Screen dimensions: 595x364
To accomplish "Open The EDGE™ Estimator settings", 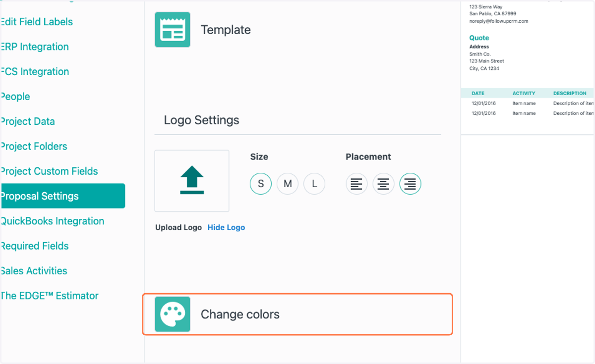I will click(49, 296).
